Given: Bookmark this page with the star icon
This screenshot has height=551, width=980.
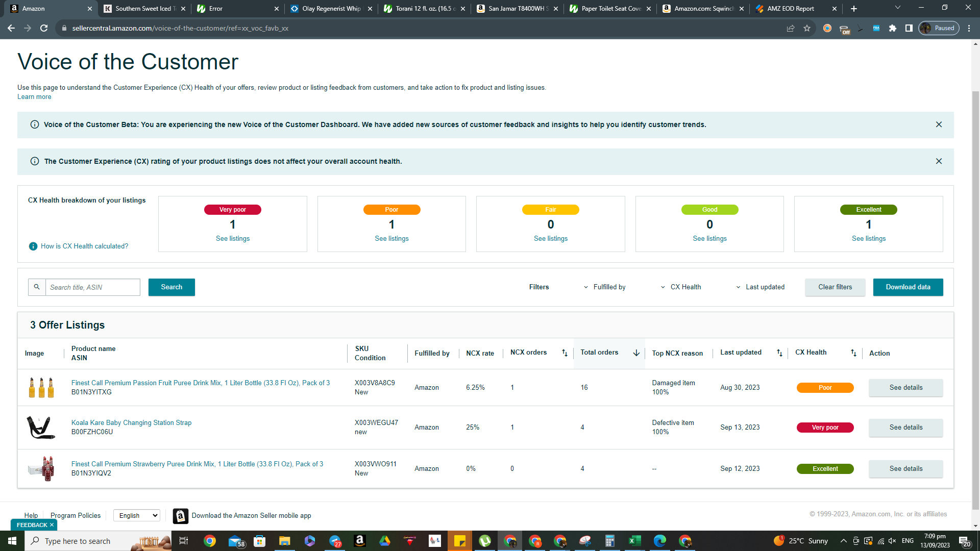Looking at the screenshot, I should point(807,28).
